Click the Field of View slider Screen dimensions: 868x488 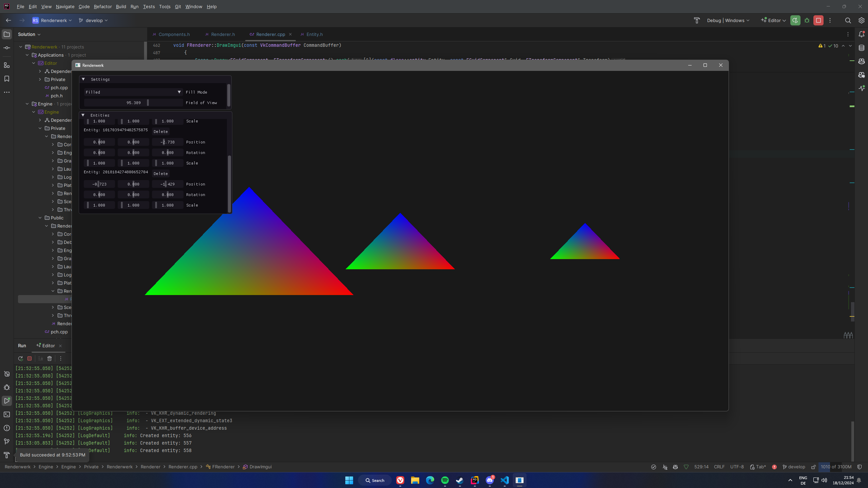pos(133,102)
